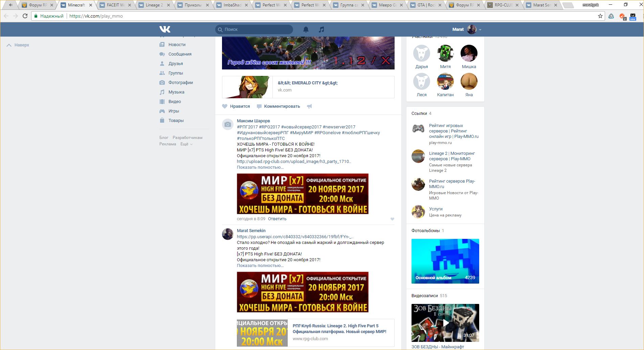The height and width of the screenshot is (350, 644).
Task: Open the РПГ-Клуб Russia link preview
Action: (316, 333)
